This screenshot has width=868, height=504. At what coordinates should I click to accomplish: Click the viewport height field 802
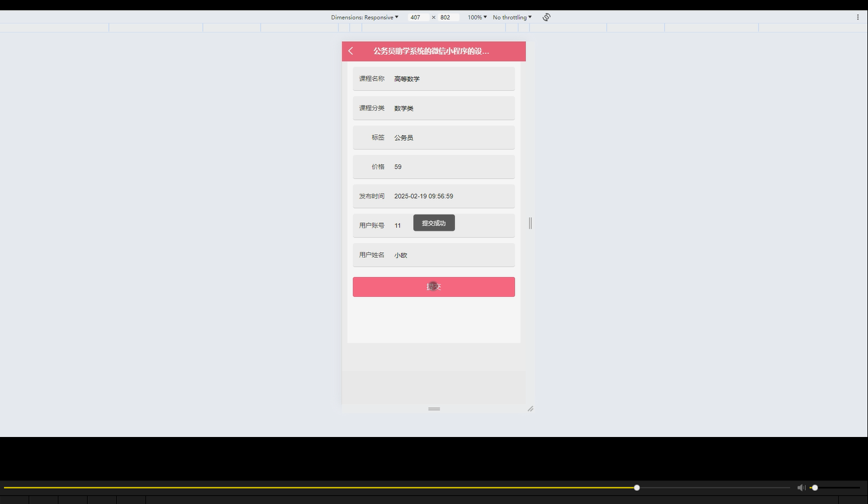[x=448, y=17]
